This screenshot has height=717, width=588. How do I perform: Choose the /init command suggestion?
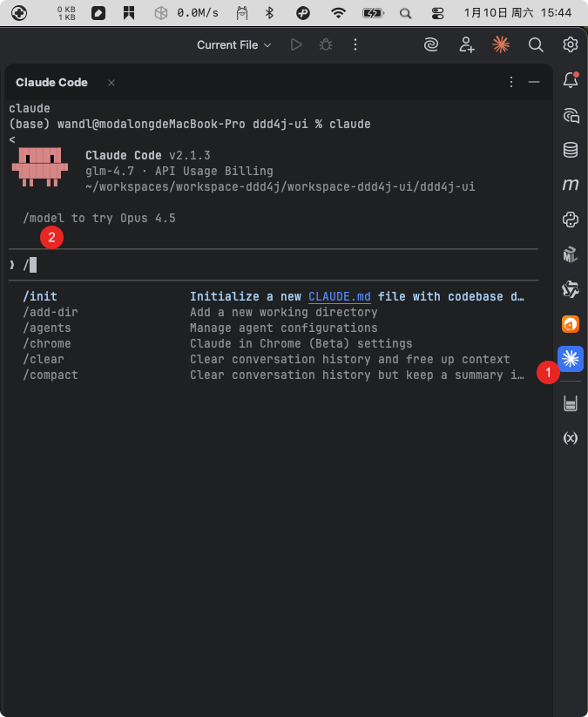coord(41,296)
